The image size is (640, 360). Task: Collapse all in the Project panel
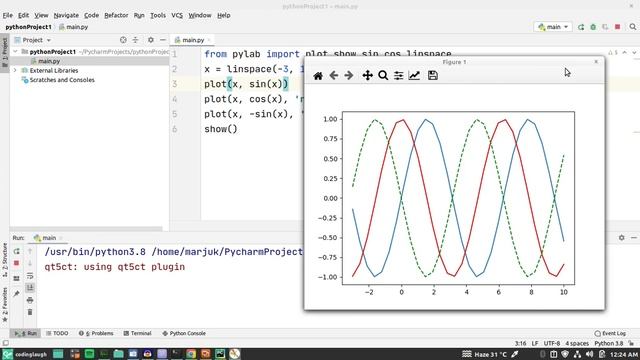(136, 40)
